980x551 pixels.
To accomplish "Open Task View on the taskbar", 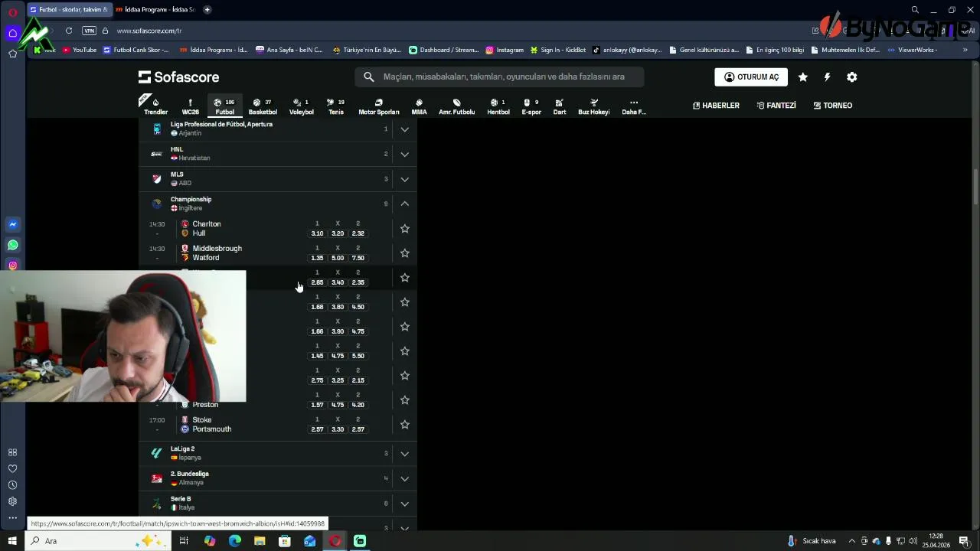I will pyautogui.click(x=184, y=541).
